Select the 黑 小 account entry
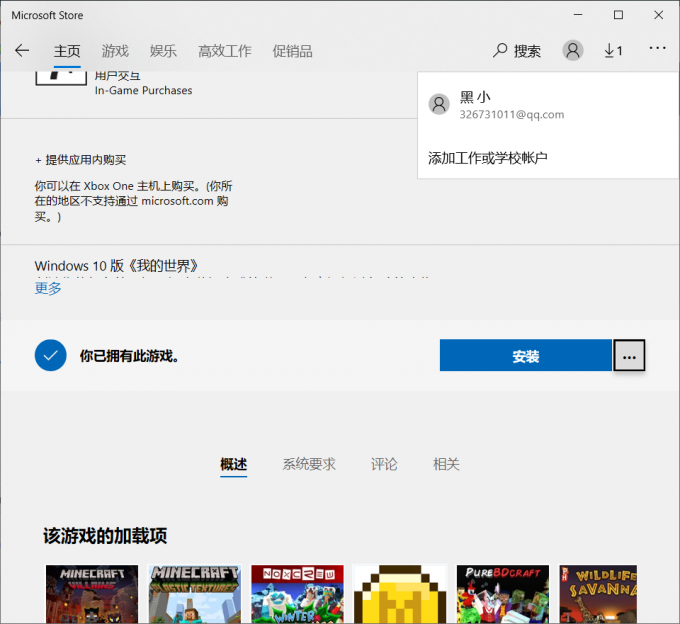The image size is (680, 624). click(x=548, y=105)
